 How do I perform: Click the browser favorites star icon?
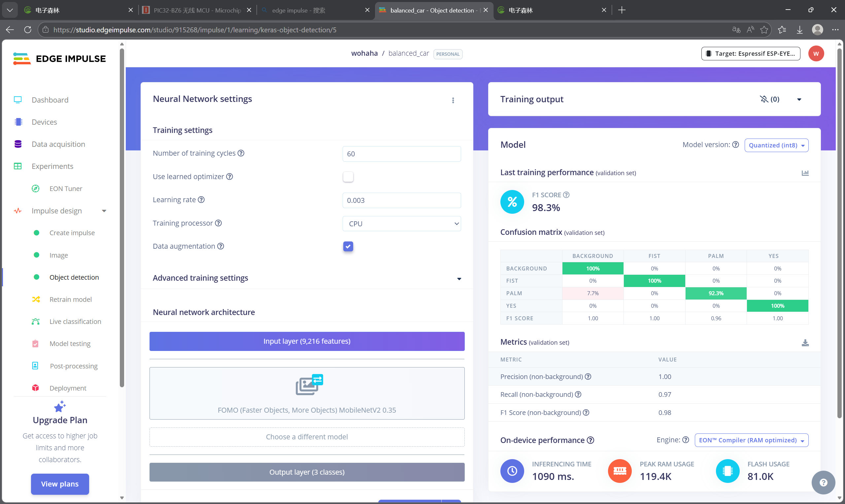point(764,30)
